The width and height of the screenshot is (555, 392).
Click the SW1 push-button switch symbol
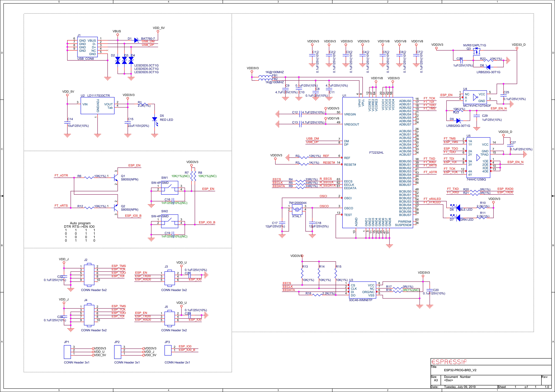pos(170,188)
